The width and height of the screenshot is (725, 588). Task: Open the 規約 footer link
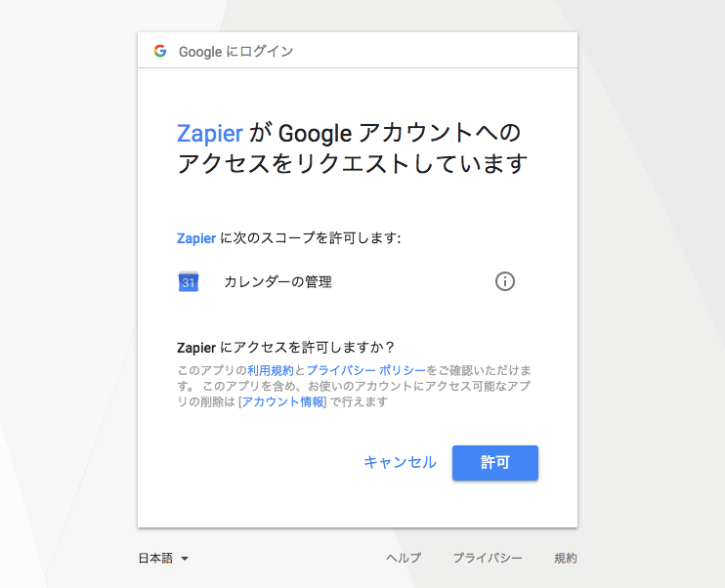(x=566, y=559)
